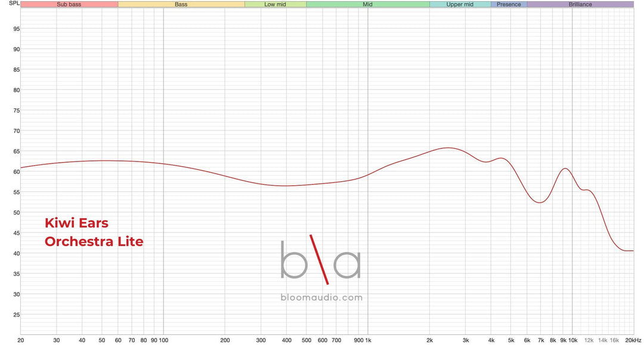Click the 40 SPL axis value
The height and width of the screenshot is (345, 644).
coord(17,253)
